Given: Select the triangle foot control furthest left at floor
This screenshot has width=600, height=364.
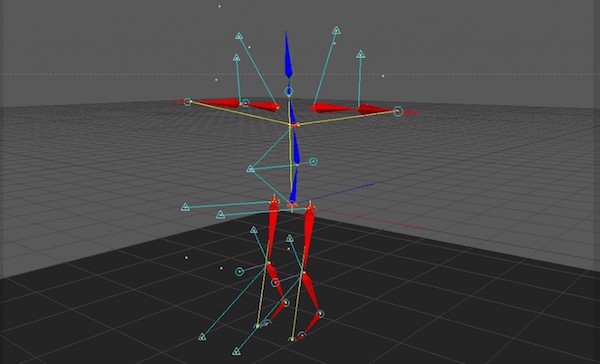Looking at the screenshot, I should 202,337.
